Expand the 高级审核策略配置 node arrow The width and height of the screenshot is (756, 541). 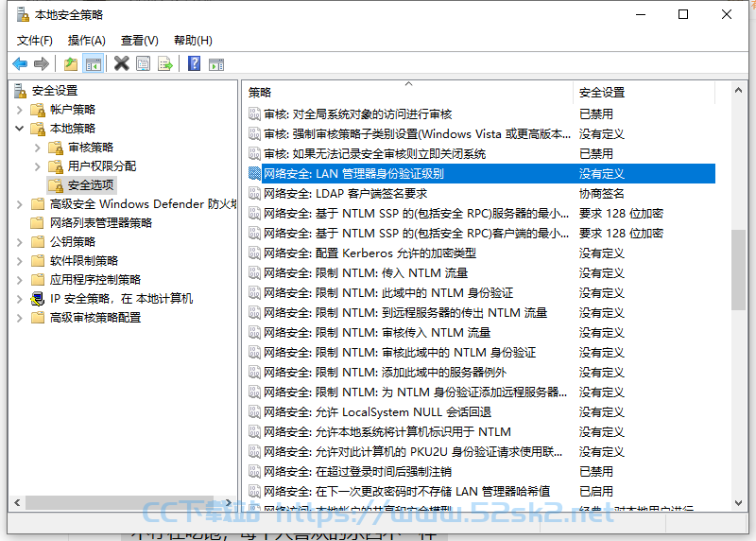(x=19, y=318)
